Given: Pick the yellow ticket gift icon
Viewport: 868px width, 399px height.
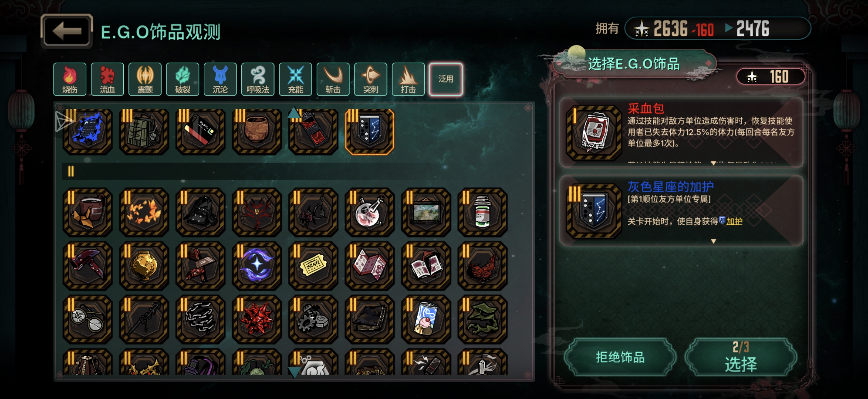Looking at the screenshot, I should pyautogui.click(x=313, y=266).
